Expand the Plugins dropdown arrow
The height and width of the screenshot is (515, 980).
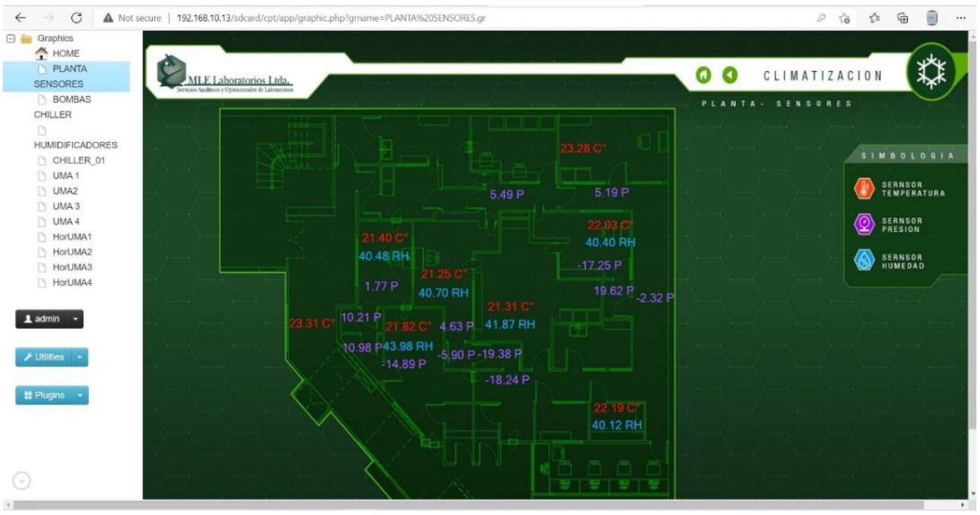[83, 395]
